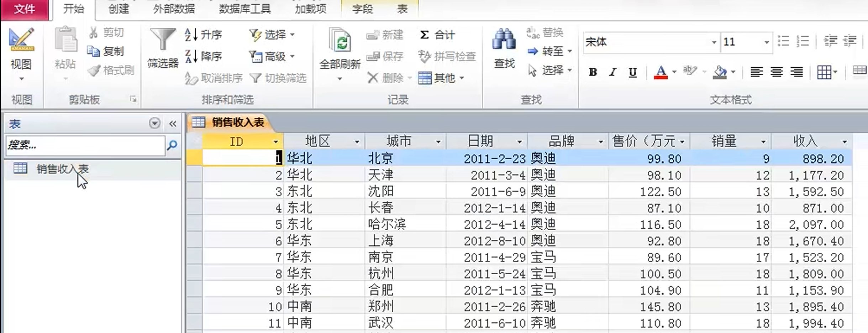Open the font size dropdown showing 11
The height and width of the screenshot is (333, 868).
click(766, 42)
